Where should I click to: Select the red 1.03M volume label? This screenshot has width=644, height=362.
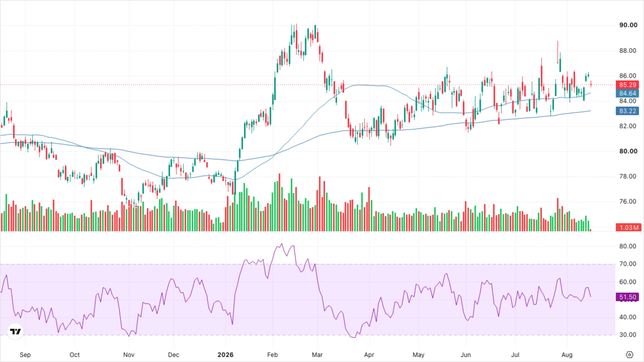628,228
